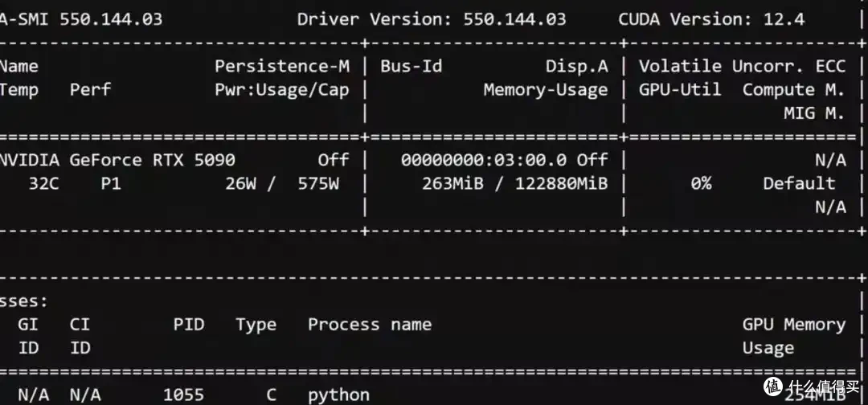Image resolution: width=868 pixels, height=405 pixels.
Task: Click the CUDA Version 12.4 text
Action: click(x=711, y=19)
